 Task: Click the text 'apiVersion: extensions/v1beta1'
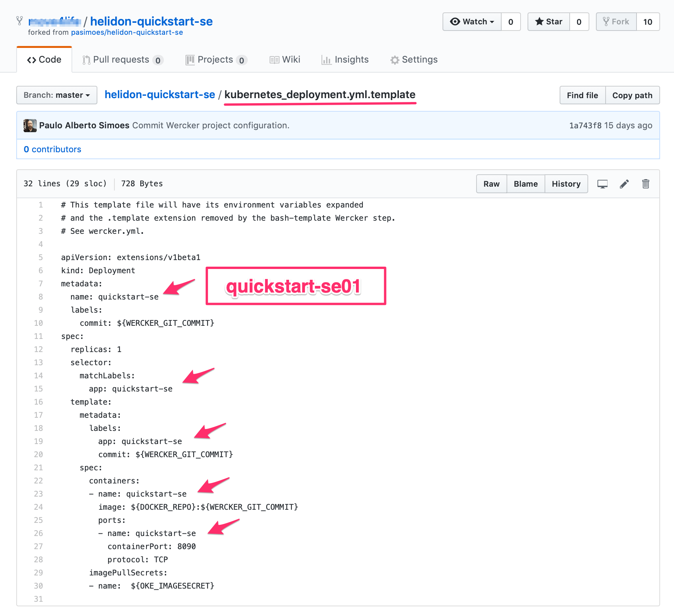131,257
